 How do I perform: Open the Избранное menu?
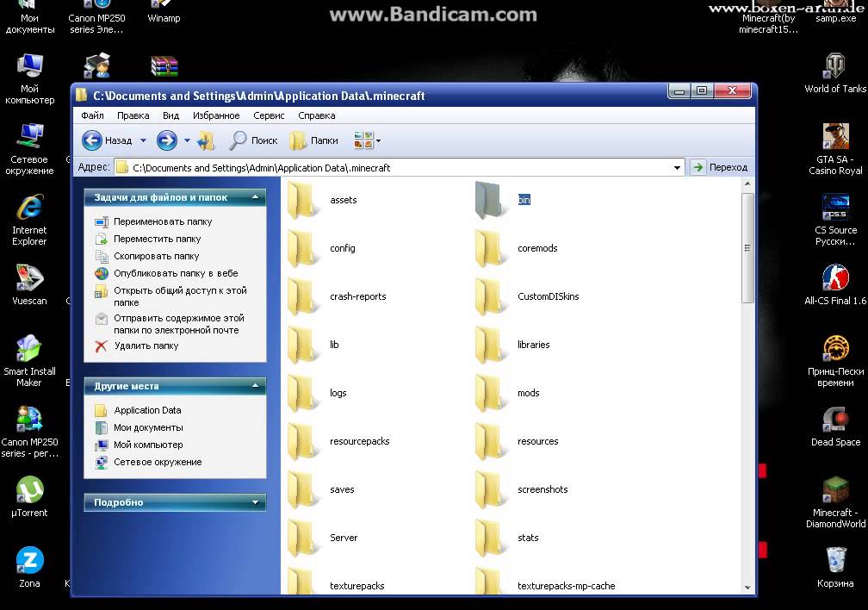click(x=216, y=115)
